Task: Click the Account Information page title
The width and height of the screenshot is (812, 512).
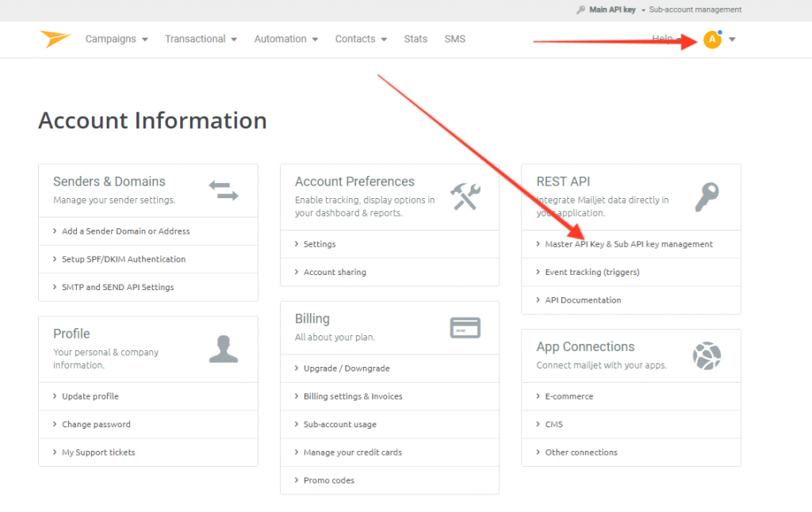Action: [153, 120]
